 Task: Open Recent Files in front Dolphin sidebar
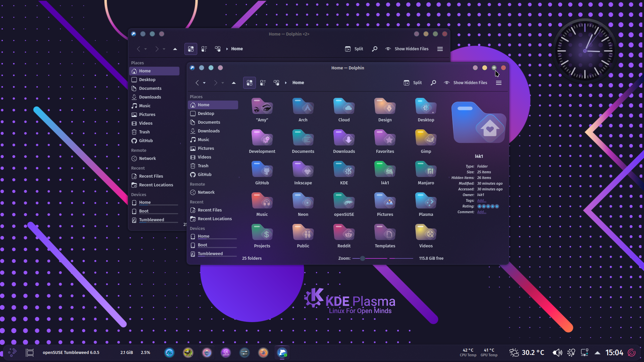[213, 210]
